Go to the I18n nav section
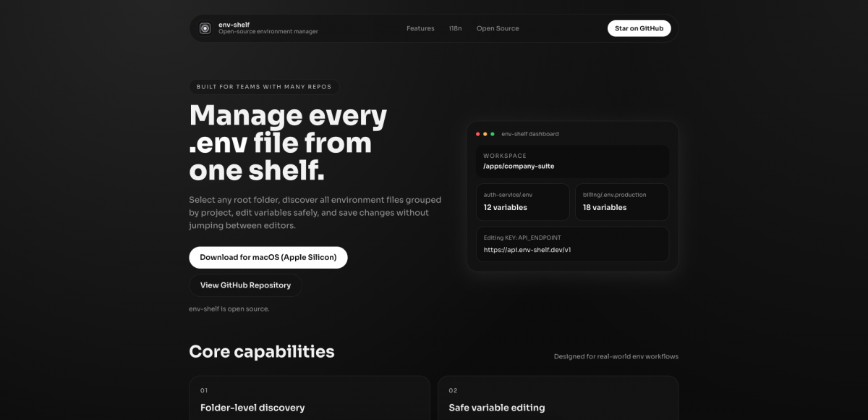The height and width of the screenshot is (420, 868). [455, 28]
